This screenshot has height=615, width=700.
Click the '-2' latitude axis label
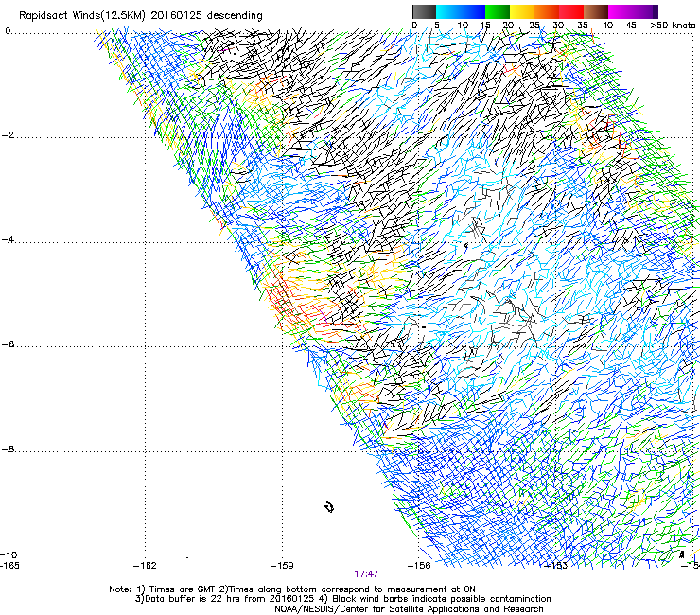[8, 135]
